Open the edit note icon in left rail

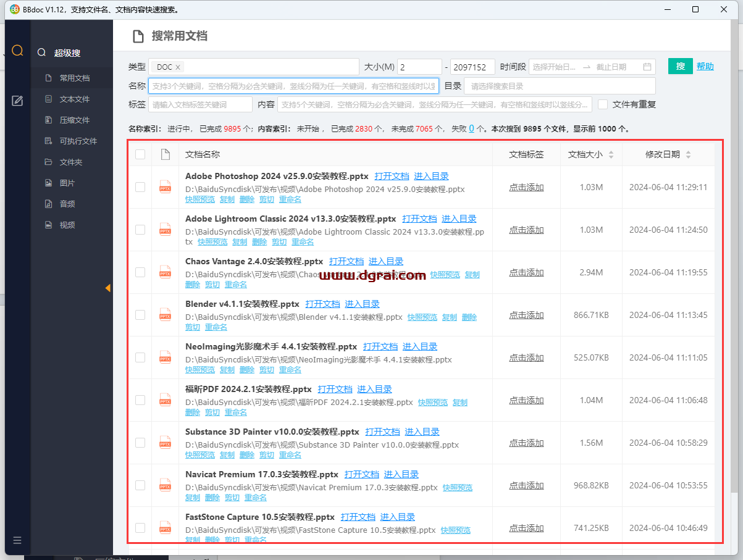[x=17, y=101]
